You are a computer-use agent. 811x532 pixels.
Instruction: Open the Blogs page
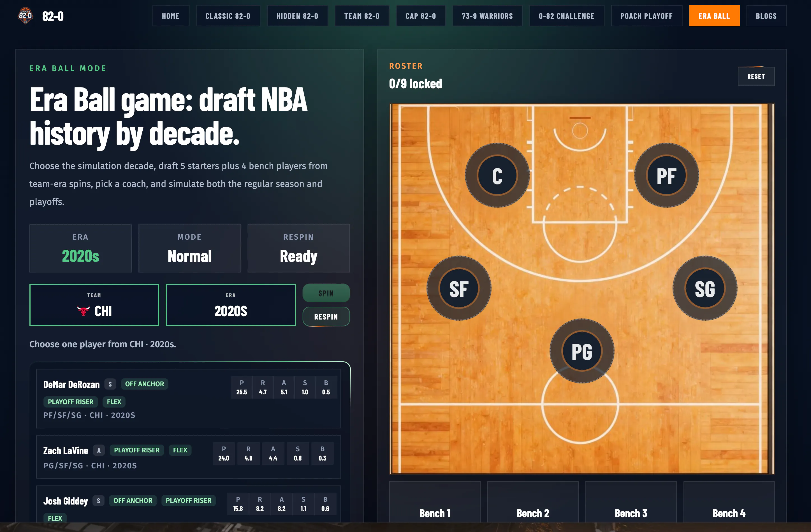coord(766,16)
